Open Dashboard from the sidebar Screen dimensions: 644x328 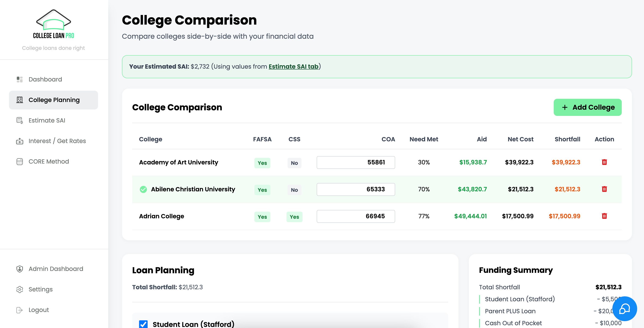tap(53, 80)
